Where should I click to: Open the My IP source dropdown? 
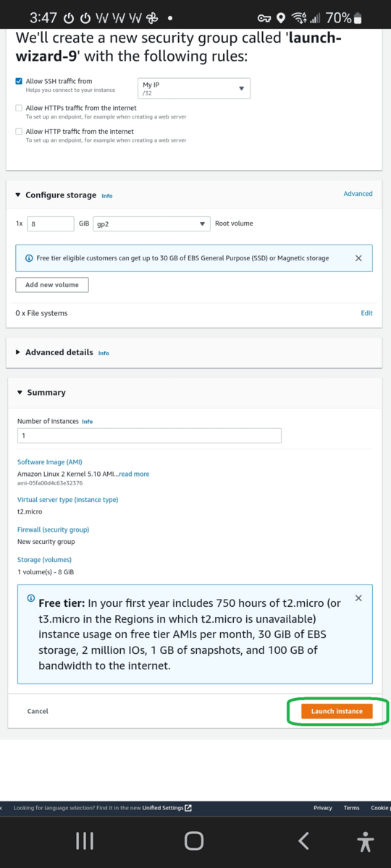click(x=194, y=88)
